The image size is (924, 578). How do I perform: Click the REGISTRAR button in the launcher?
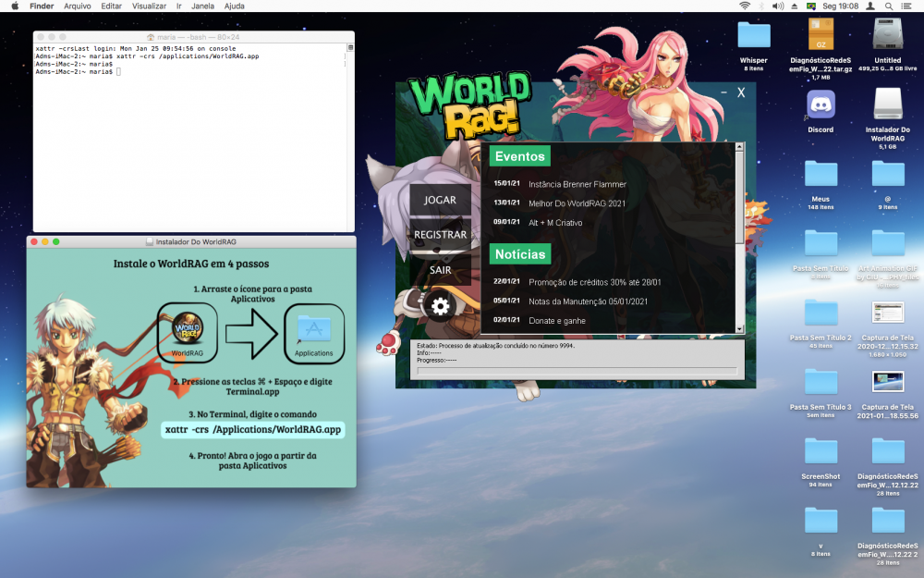pos(440,235)
